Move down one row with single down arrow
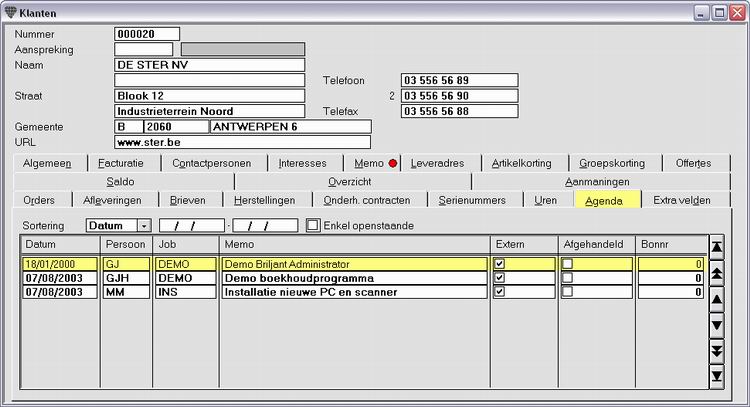This screenshot has height=407, width=750. (x=717, y=325)
